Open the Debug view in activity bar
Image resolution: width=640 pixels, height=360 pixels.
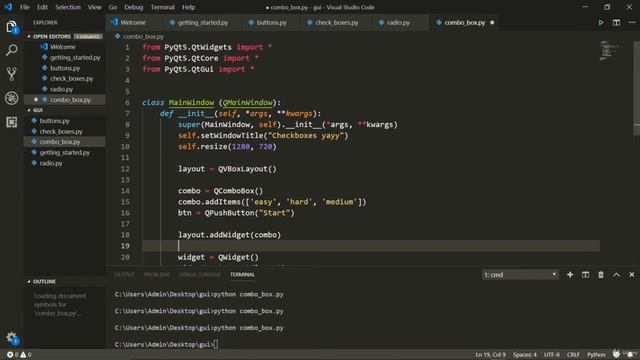point(11,98)
